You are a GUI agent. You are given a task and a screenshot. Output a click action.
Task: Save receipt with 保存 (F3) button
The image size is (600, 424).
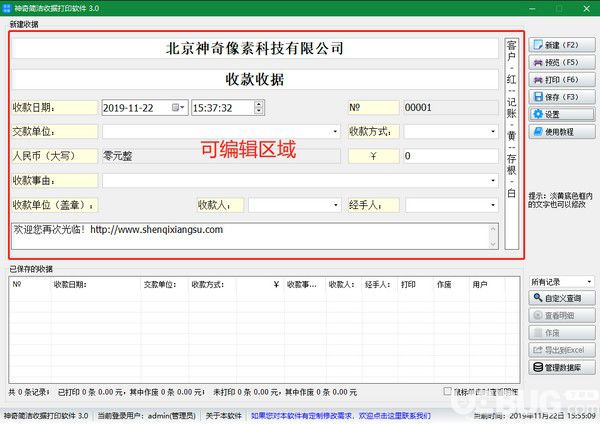[x=562, y=97]
